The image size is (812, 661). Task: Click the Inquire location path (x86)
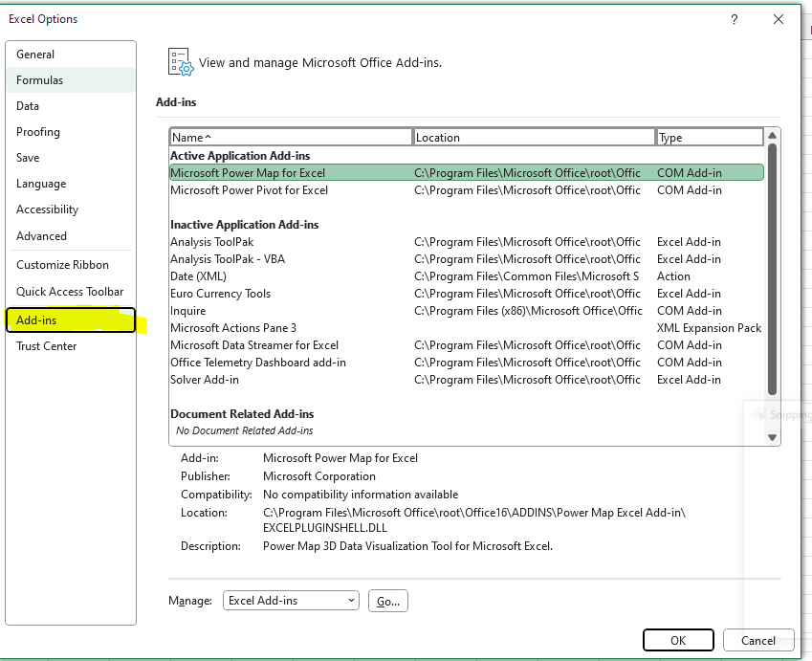(x=528, y=311)
